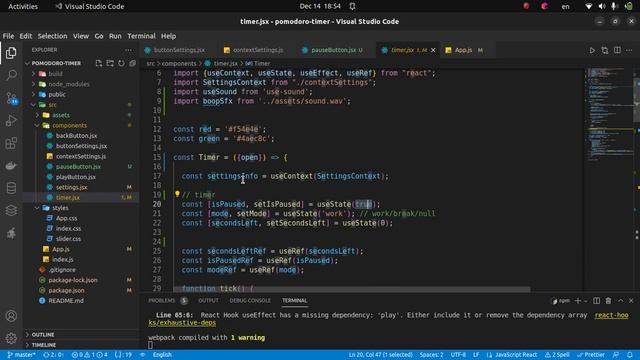Expand the build folder

point(33,74)
